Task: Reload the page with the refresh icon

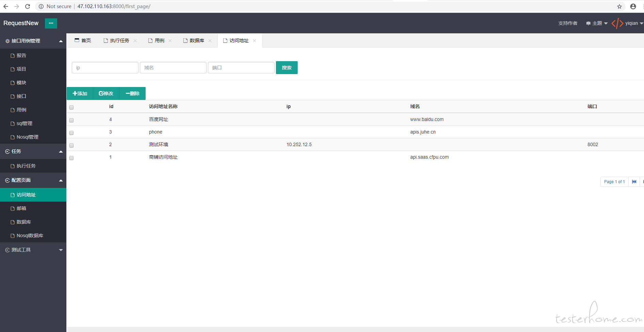Action: 28,6
